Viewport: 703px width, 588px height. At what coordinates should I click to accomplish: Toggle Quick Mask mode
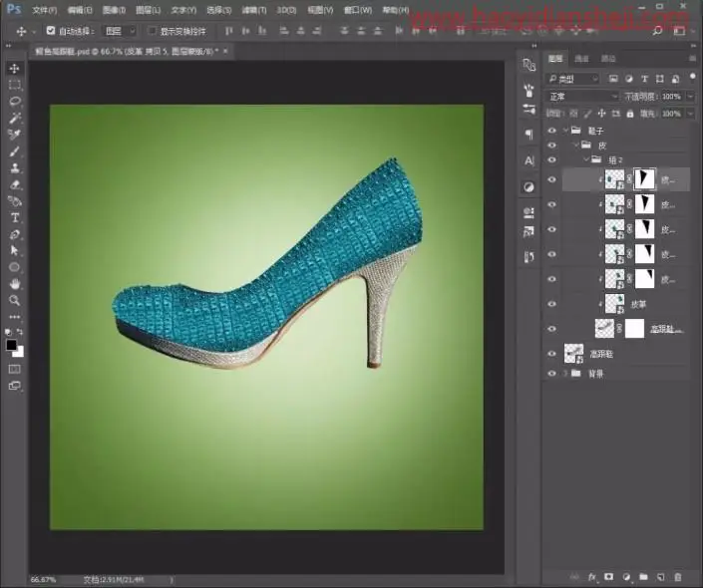(14, 369)
